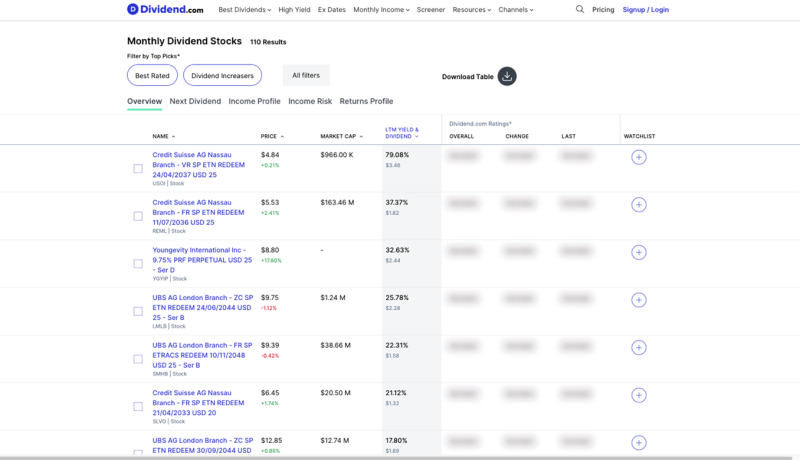The image size is (800, 460).
Task: Select the Overview tab
Action: point(144,101)
